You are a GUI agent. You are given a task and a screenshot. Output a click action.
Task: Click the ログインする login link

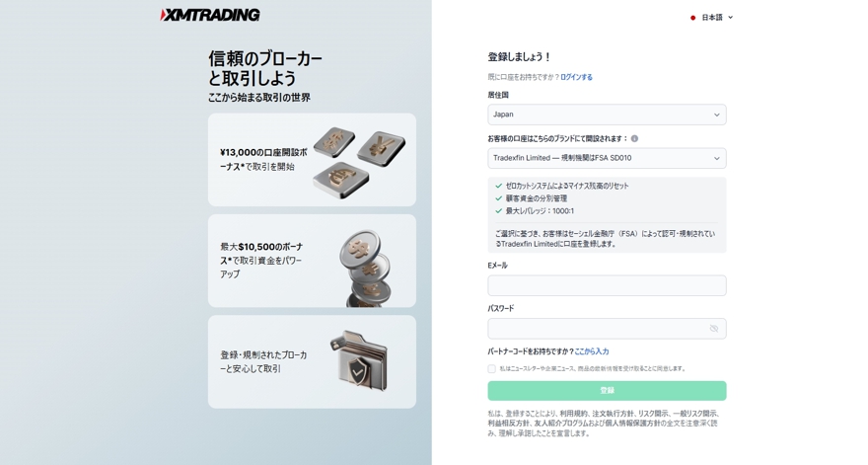tap(576, 77)
